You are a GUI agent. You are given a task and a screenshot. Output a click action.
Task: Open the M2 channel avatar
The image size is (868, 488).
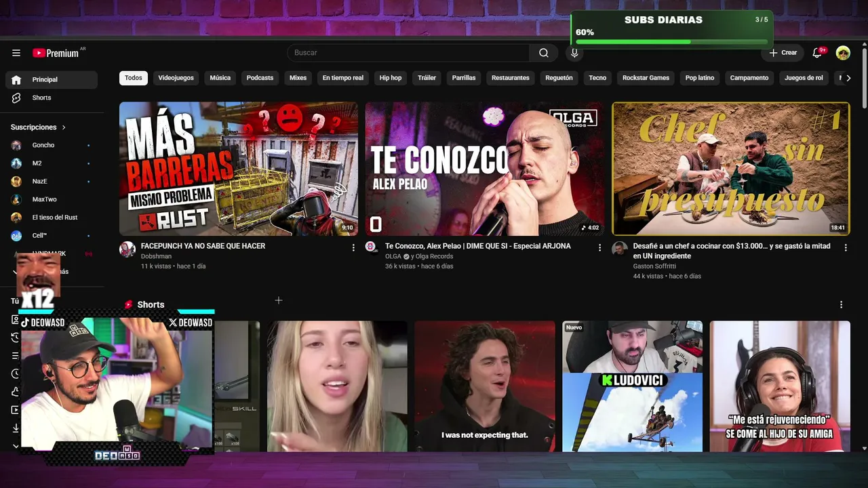coord(16,163)
